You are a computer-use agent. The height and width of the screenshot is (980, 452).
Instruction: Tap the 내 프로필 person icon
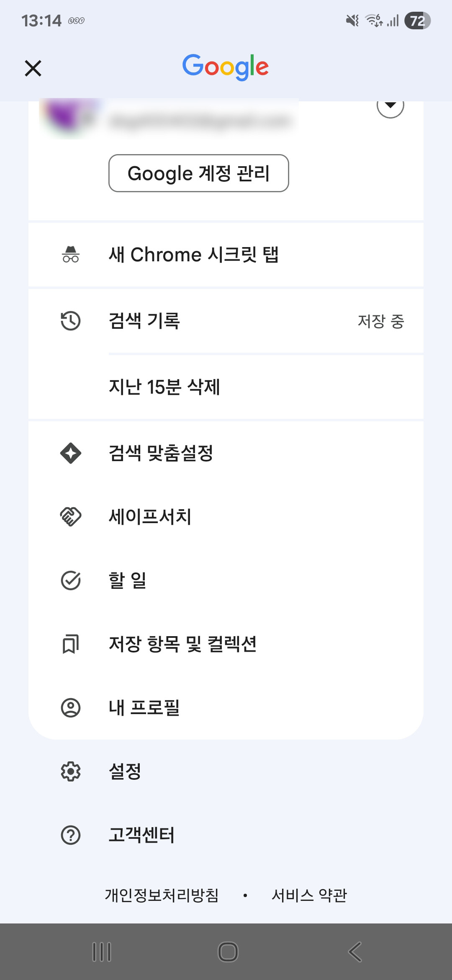click(x=71, y=708)
